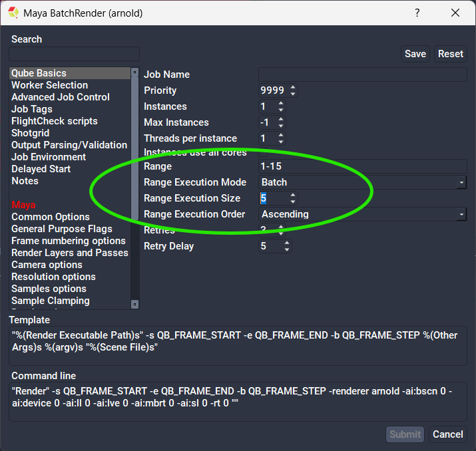Image resolution: width=476 pixels, height=451 pixels.
Task: Increase Threads per instance value
Action: [x=281, y=135]
